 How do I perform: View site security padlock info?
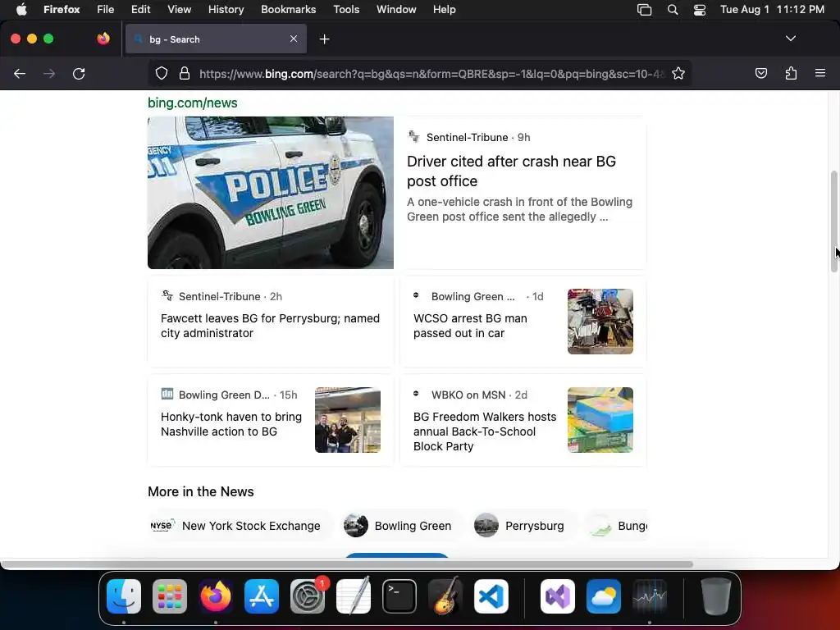[185, 73]
